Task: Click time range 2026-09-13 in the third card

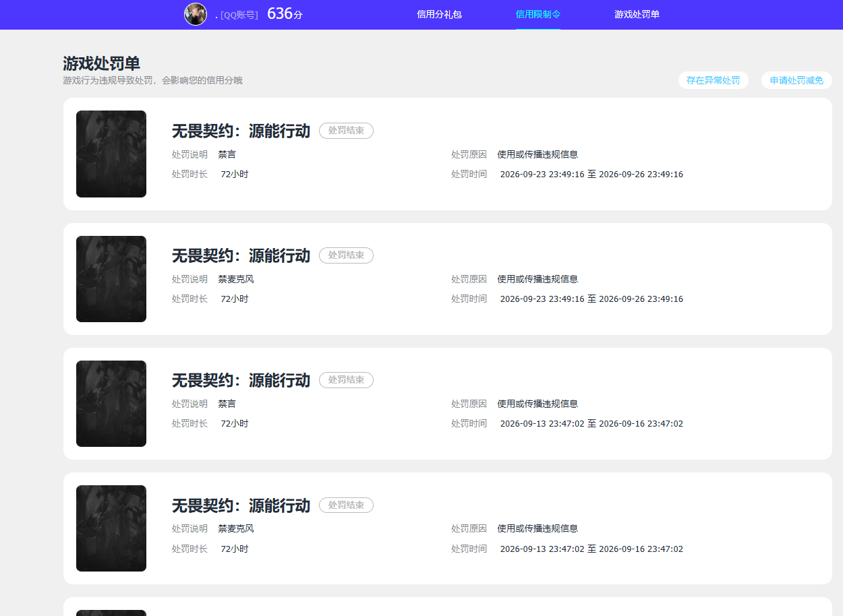Action: [591, 424]
